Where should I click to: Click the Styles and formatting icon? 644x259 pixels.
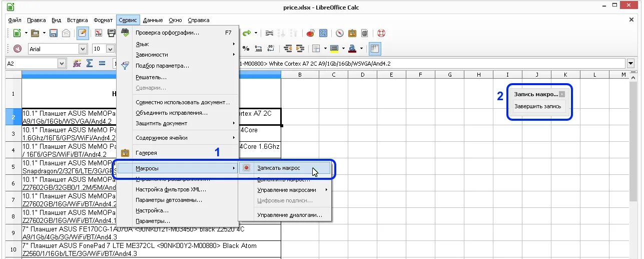[18, 49]
